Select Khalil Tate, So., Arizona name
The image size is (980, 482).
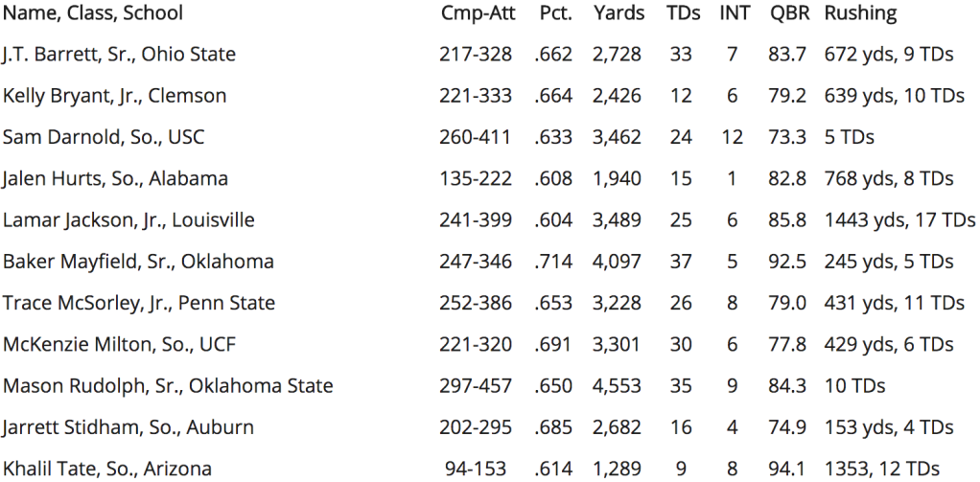point(106,469)
